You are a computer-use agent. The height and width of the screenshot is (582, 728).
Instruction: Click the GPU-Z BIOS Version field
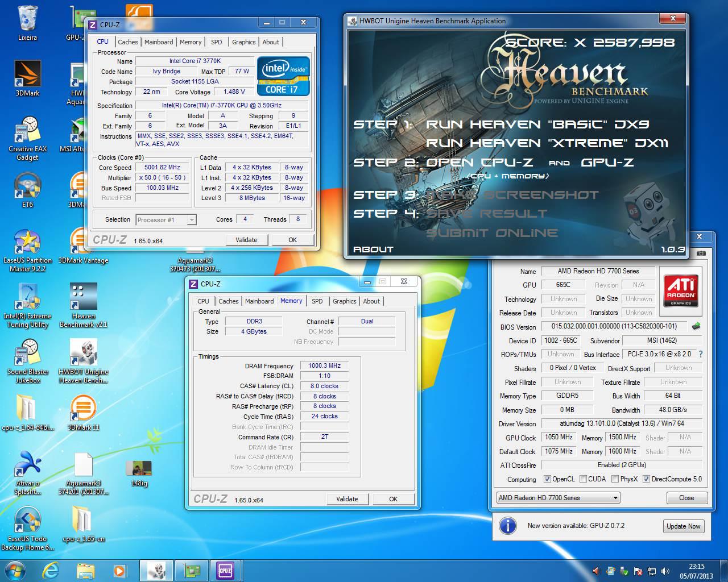click(x=614, y=326)
